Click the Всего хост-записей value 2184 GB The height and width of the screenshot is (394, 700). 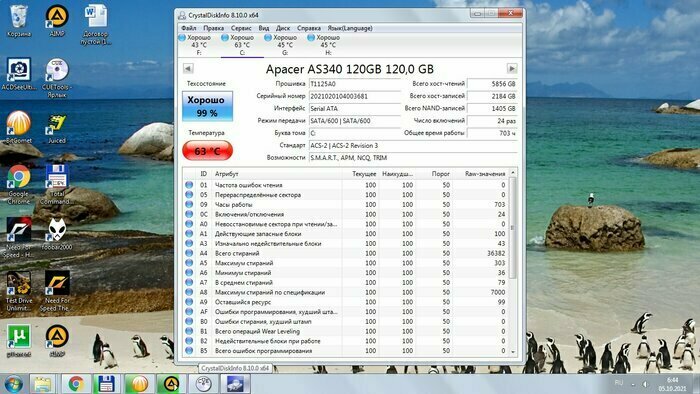click(x=492, y=96)
